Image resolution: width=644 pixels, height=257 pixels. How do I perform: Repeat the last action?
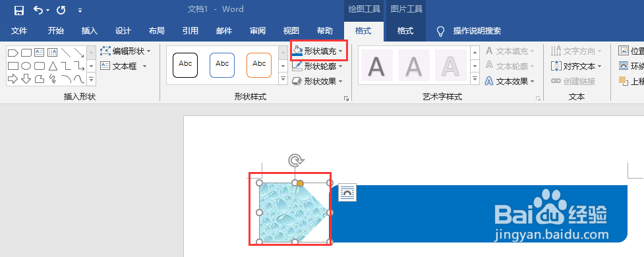click(x=61, y=11)
